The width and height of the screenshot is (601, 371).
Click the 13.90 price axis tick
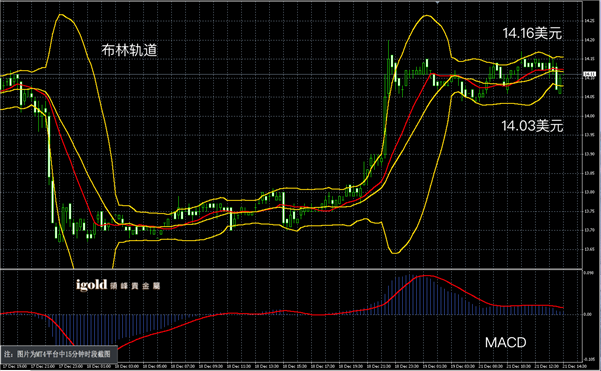(x=590, y=154)
